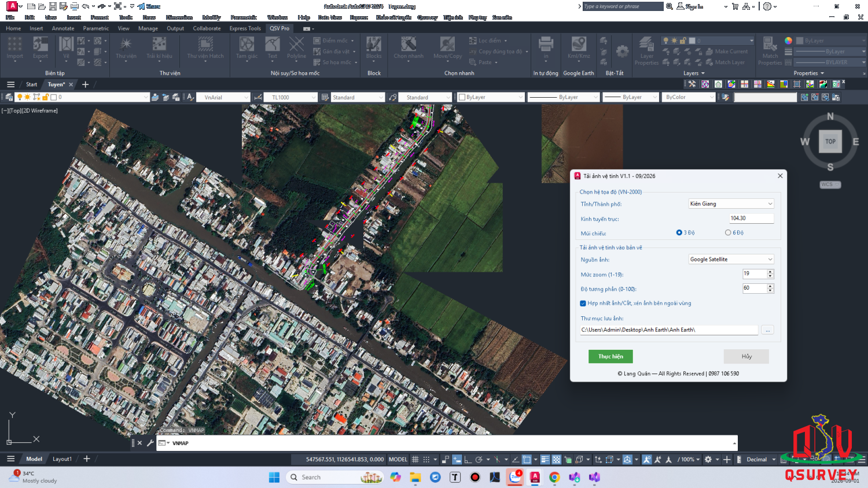Open File Explorer from the taskbar
This screenshot has height=488, width=868.
pos(415,477)
